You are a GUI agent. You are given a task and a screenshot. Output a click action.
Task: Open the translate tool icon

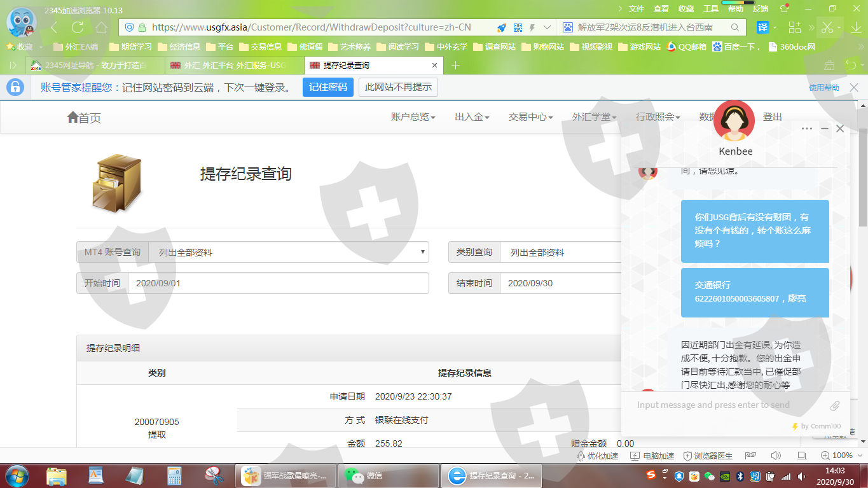tap(762, 27)
